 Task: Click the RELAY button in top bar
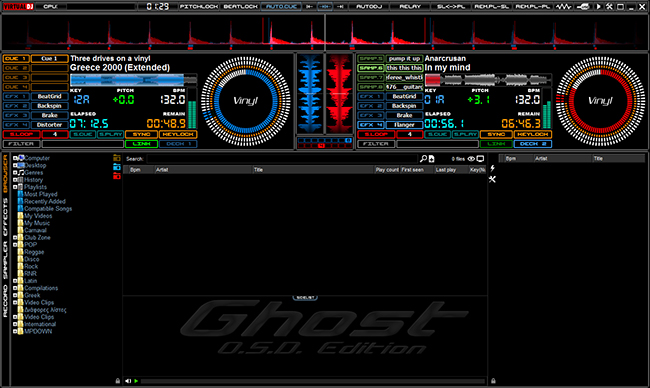tap(410, 6)
